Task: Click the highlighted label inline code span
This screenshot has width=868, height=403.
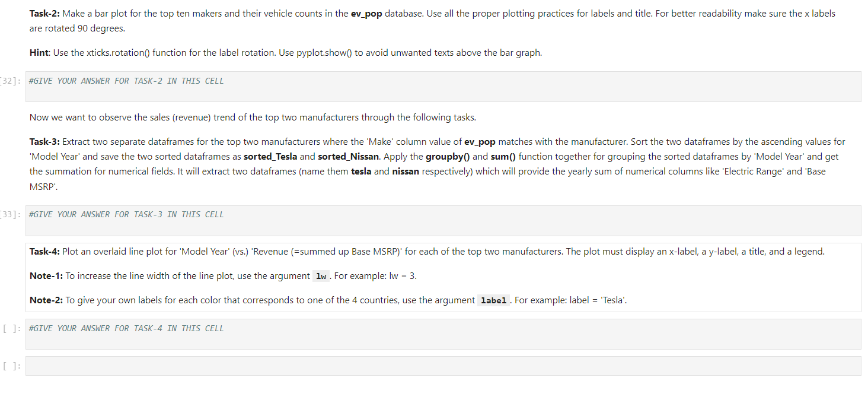Action: (x=493, y=300)
